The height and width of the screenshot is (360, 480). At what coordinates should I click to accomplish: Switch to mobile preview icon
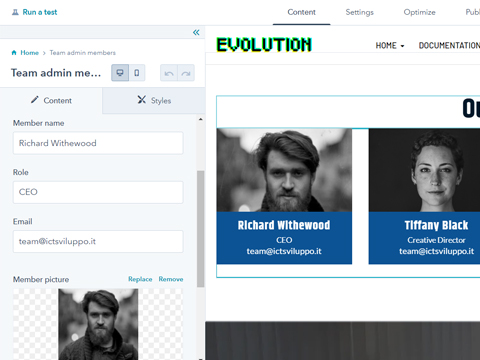click(x=137, y=73)
